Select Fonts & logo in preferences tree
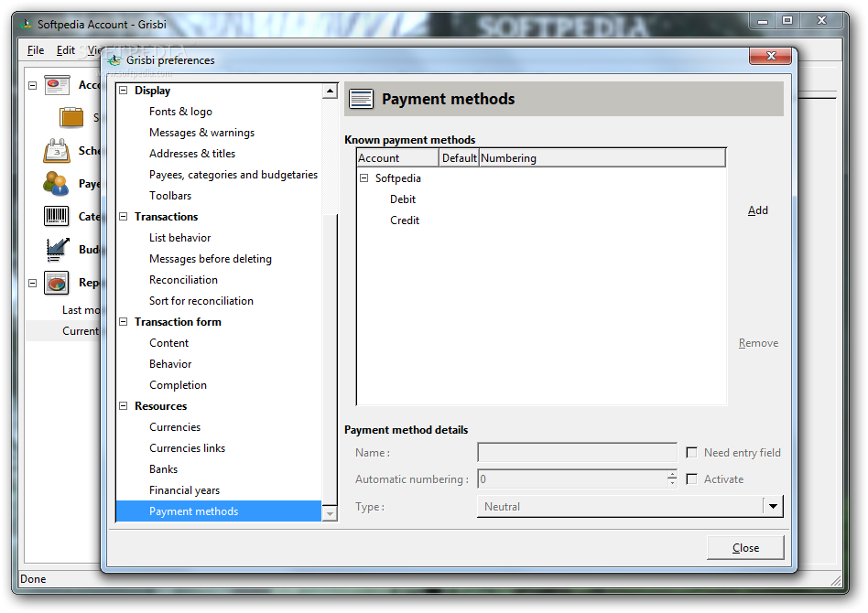Viewport: 868px width, 613px height. [x=180, y=112]
